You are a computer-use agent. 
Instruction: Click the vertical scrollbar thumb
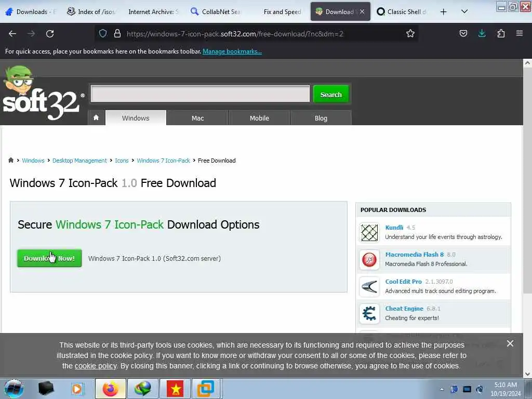(x=527, y=181)
